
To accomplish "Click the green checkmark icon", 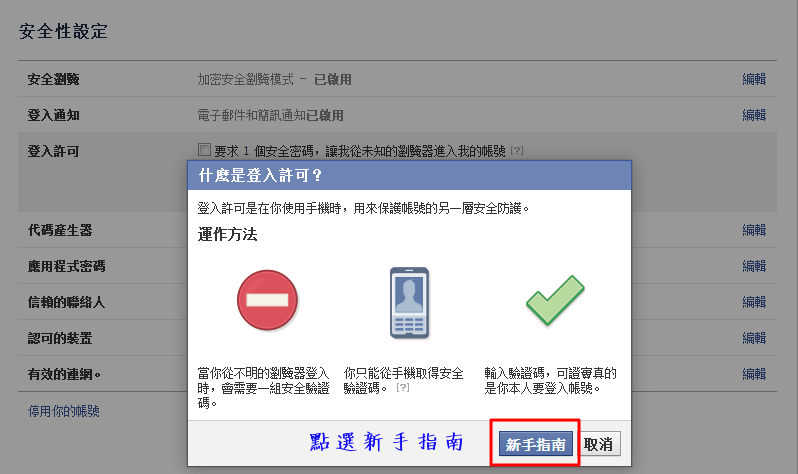I will tap(555, 300).
